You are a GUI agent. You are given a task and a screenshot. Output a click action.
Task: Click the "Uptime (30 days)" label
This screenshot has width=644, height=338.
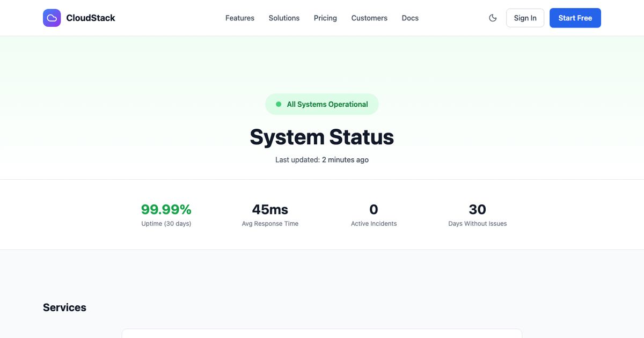166,224
